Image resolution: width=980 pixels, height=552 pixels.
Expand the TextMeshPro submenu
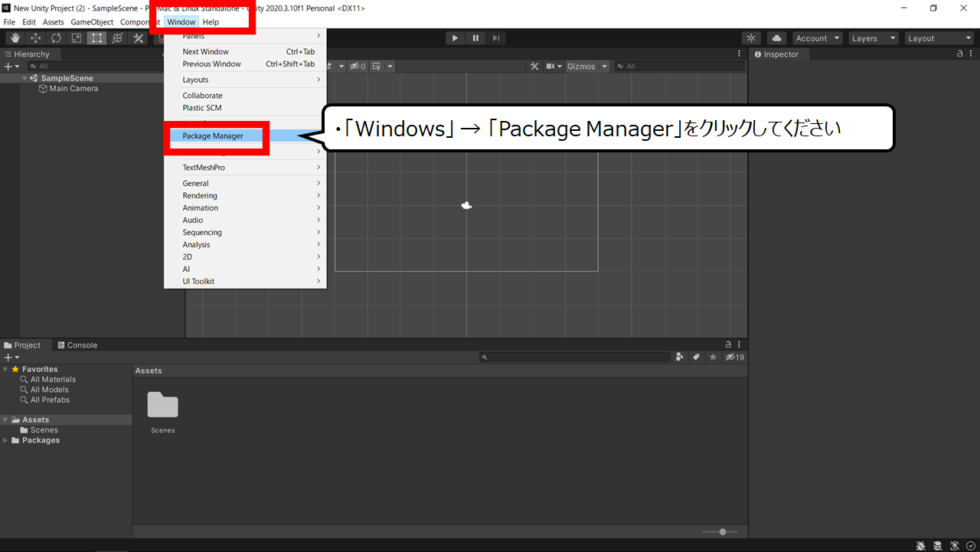(x=245, y=168)
